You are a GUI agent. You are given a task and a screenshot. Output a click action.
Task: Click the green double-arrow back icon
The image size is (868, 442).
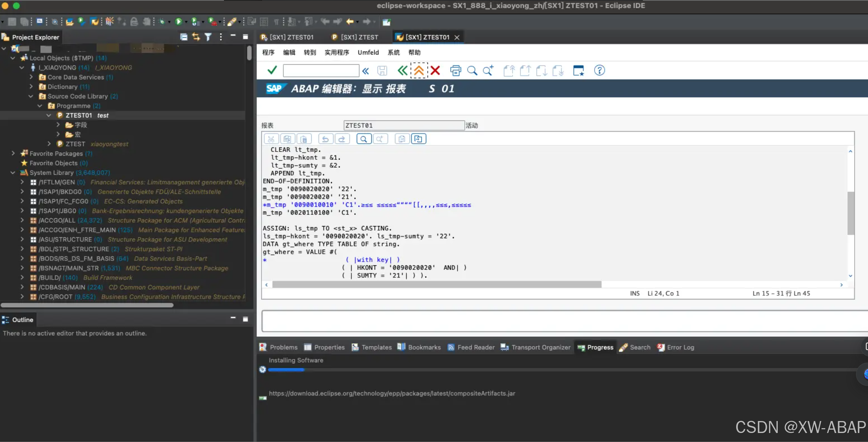[402, 70]
